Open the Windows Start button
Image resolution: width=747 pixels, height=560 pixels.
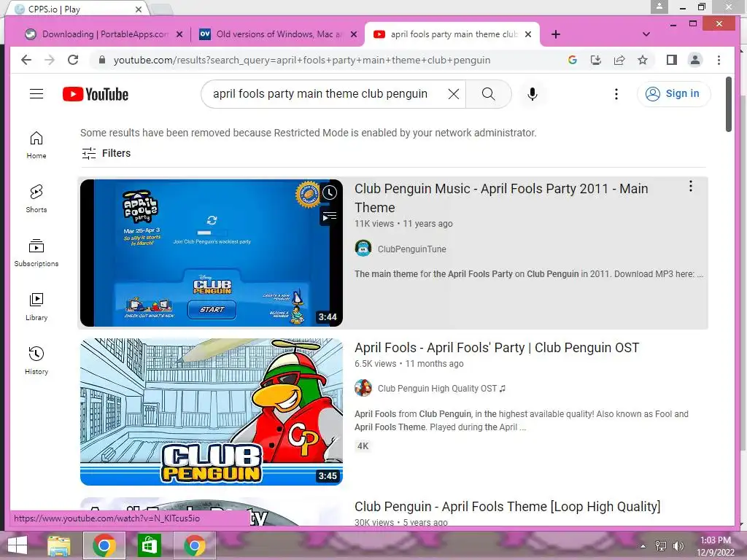pyautogui.click(x=18, y=545)
